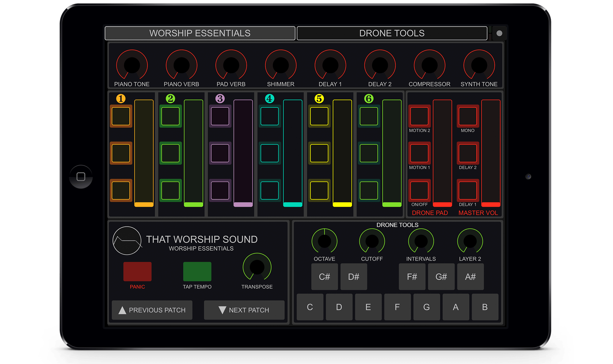The height and width of the screenshot is (364, 613).
Task: Tap the green Tap Tempo button
Action: pyautogui.click(x=197, y=271)
